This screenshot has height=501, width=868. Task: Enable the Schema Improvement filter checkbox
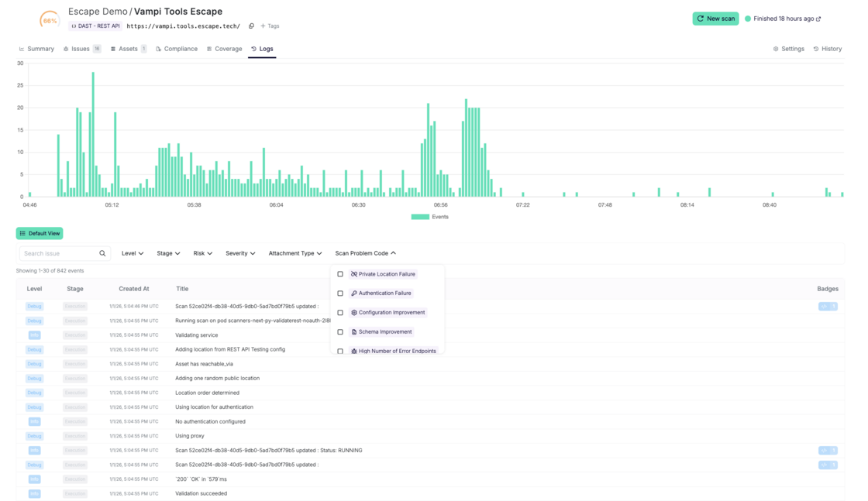tap(340, 332)
